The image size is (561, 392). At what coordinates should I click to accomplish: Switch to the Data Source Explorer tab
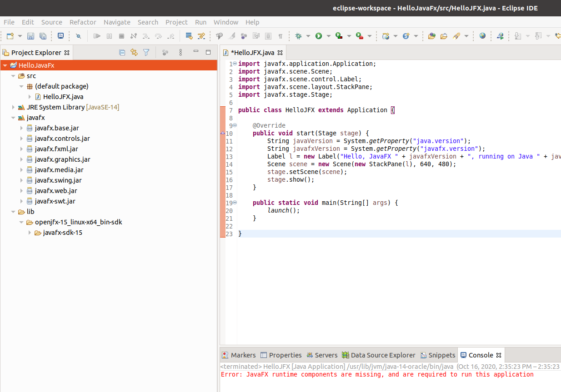(379, 355)
